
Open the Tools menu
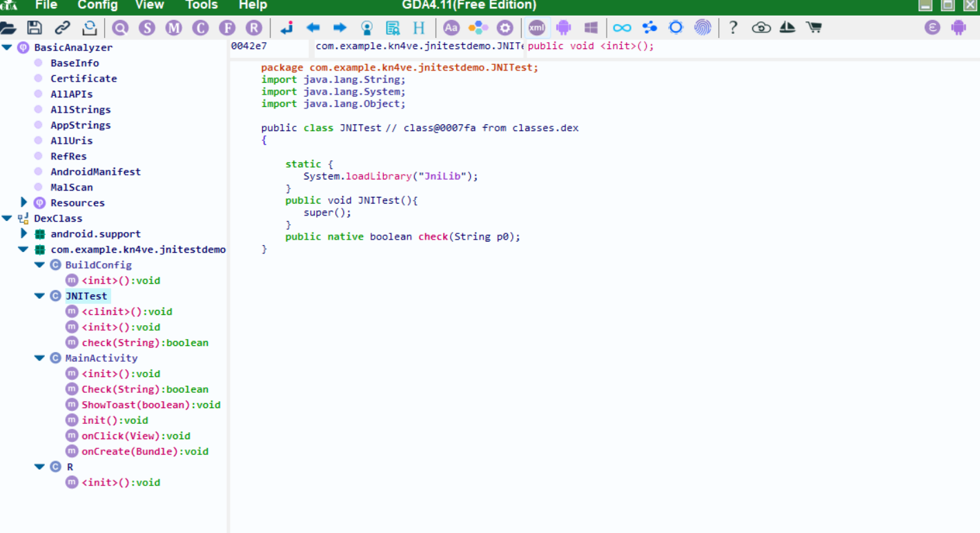click(x=202, y=6)
